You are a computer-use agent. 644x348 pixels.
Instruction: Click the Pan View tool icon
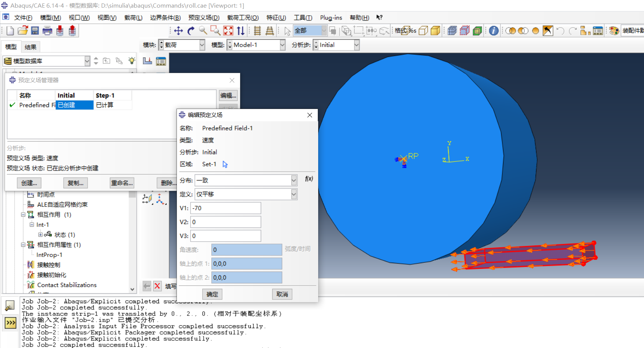(x=178, y=31)
